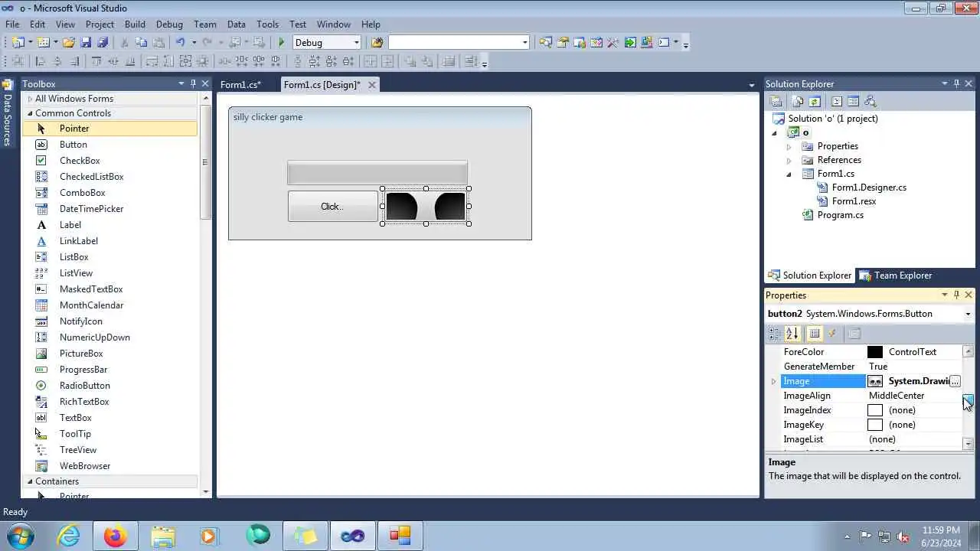Click the Align Lefts layout icon

[x=40, y=62]
